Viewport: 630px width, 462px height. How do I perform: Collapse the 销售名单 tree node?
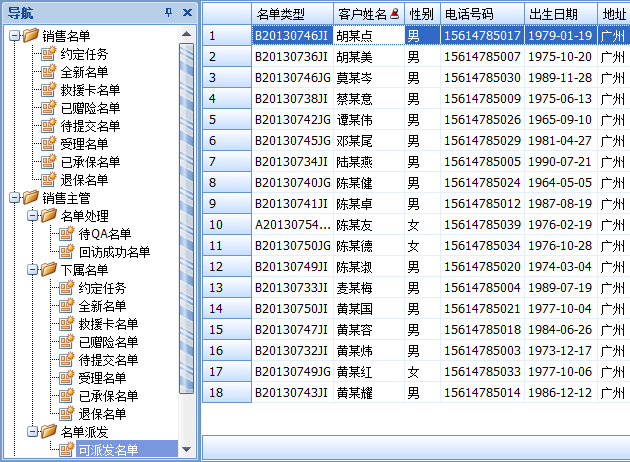[13, 36]
